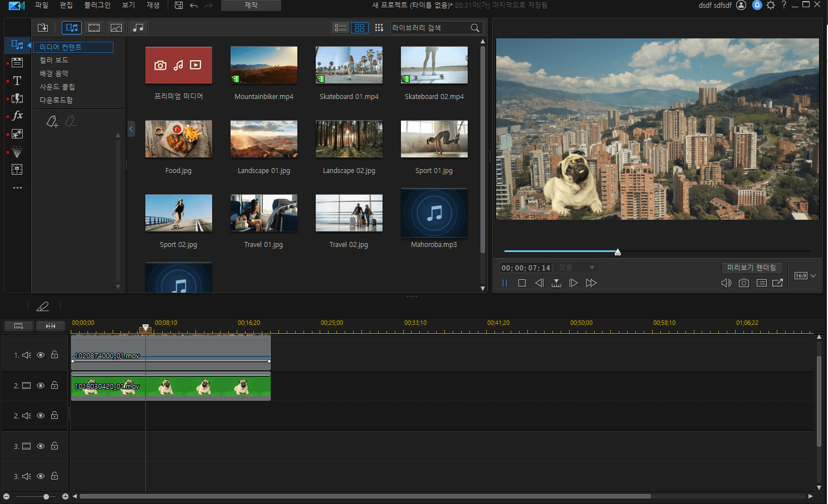Open the Effects room fx icon
Viewport: 828px width, 504px height.
click(17, 116)
